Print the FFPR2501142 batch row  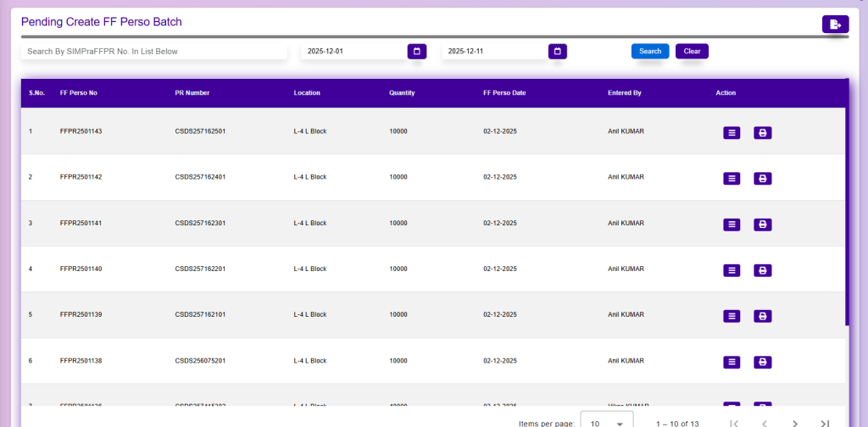(x=762, y=179)
